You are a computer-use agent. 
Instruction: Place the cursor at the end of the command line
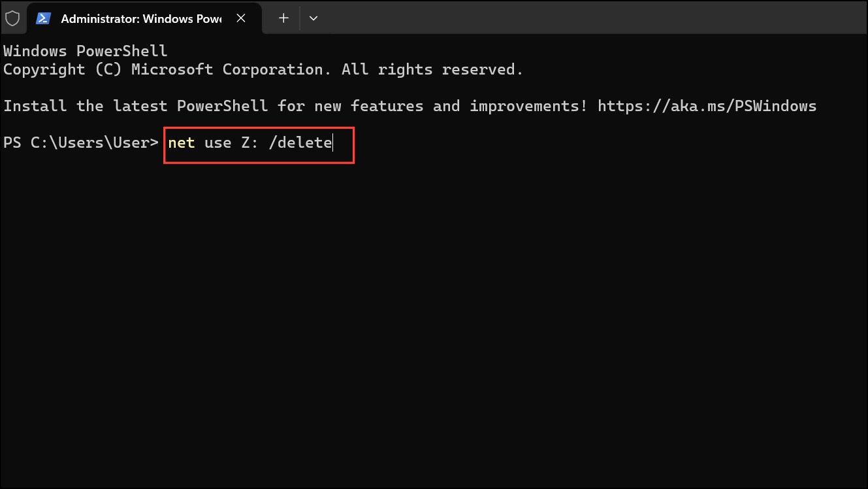click(x=334, y=143)
